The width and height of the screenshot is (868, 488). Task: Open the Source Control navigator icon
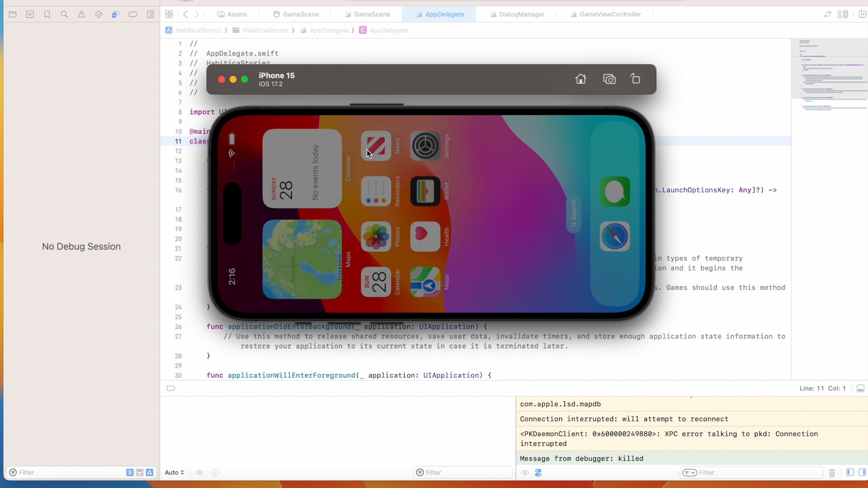pyautogui.click(x=30, y=14)
